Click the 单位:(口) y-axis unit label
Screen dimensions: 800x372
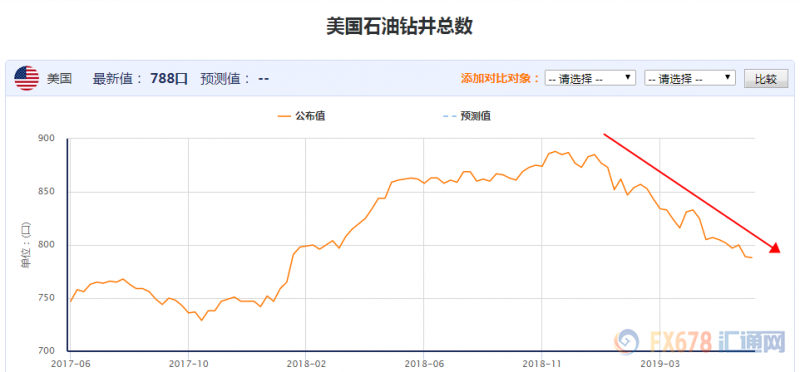[x=26, y=245]
